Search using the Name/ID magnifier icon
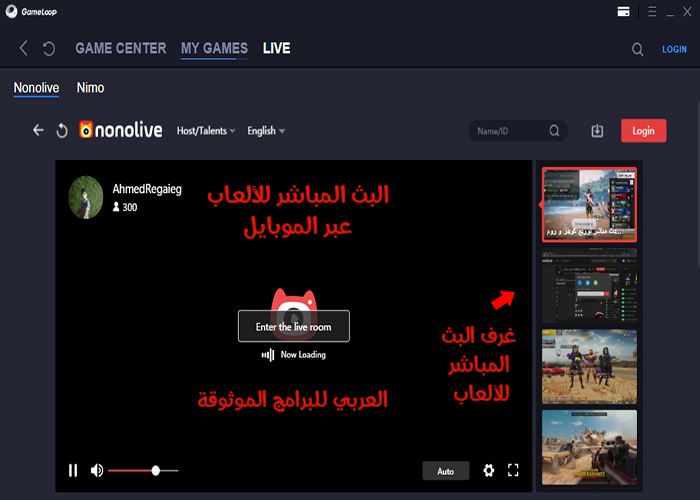Screen dimensions: 700x500 pyautogui.click(x=554, y=131)
